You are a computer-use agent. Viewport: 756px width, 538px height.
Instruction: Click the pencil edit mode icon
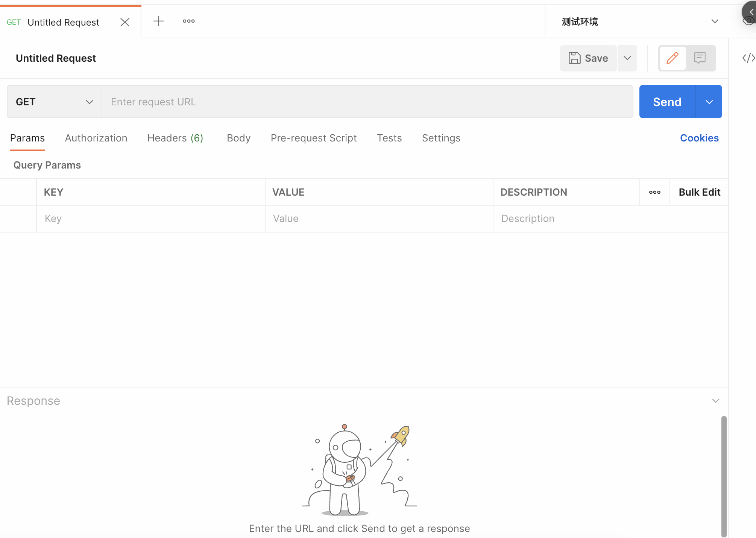click(x=673, y=58)
